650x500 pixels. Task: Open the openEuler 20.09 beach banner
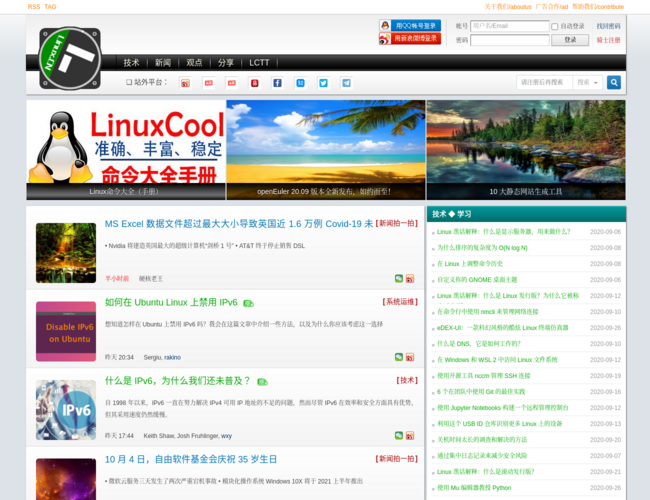(326, 150)
